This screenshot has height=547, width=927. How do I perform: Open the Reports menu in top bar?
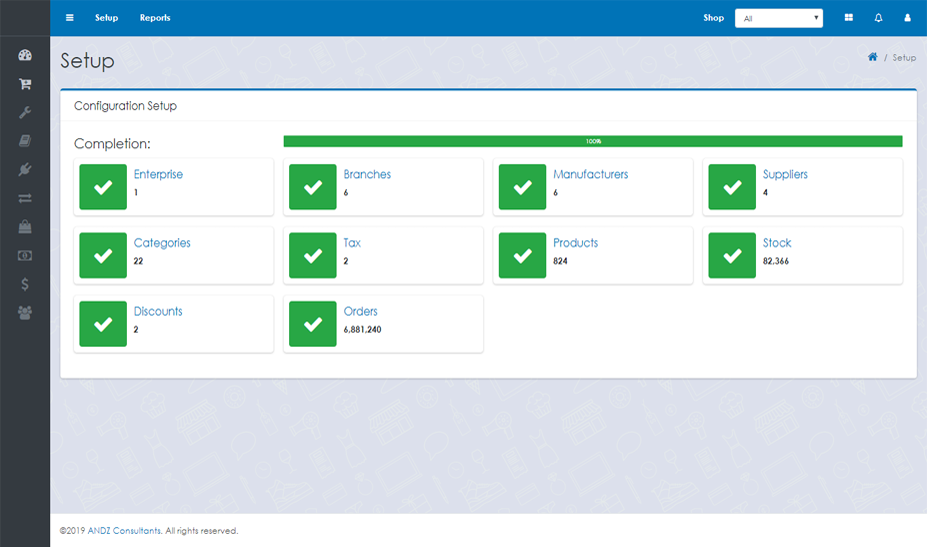coord(155,18)
